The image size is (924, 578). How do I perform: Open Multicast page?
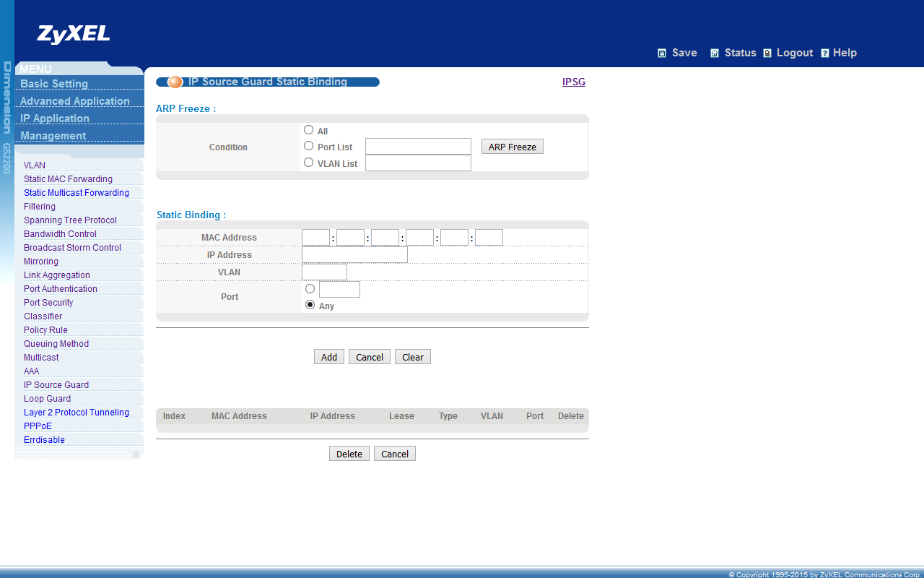tap(41, 358)
